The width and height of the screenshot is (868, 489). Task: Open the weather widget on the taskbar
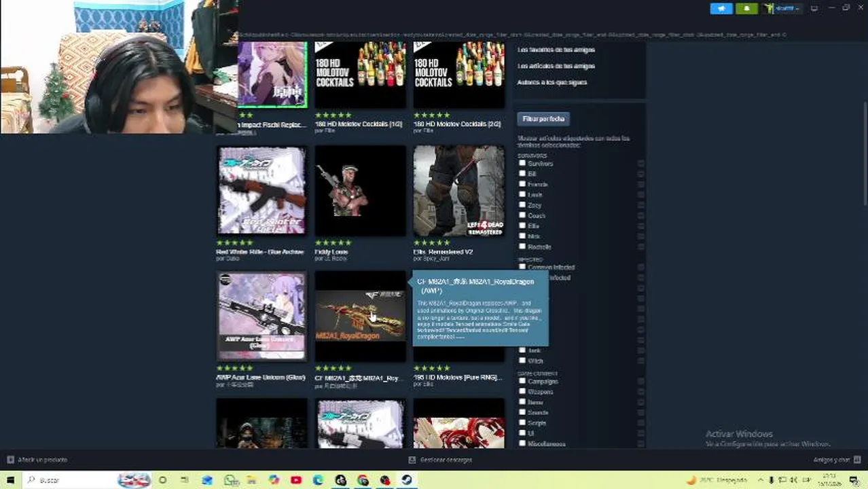pyautogui.click(x=717, y=480)
